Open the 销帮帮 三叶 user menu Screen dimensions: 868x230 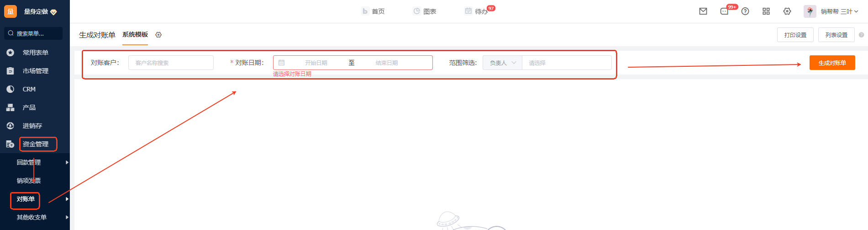coord(839,11)
